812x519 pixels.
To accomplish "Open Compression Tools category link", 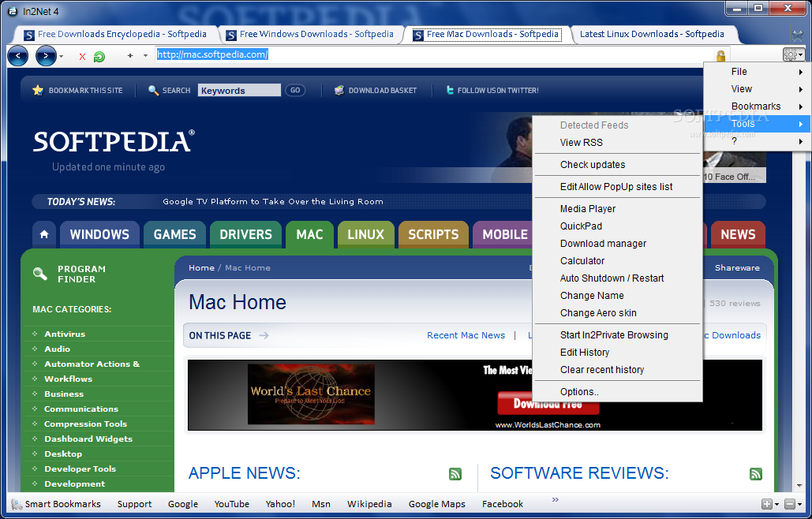I will (x=85, y=424).
